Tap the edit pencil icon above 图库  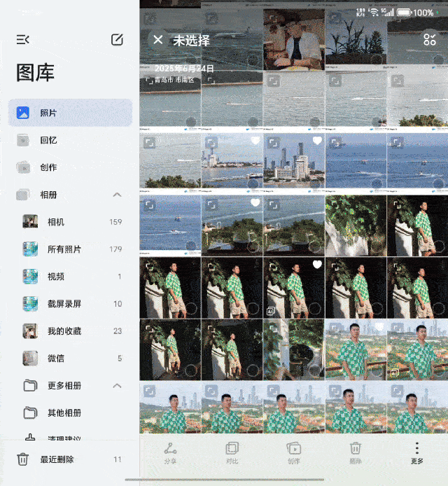pyautogui.click(x=117, y=40)
